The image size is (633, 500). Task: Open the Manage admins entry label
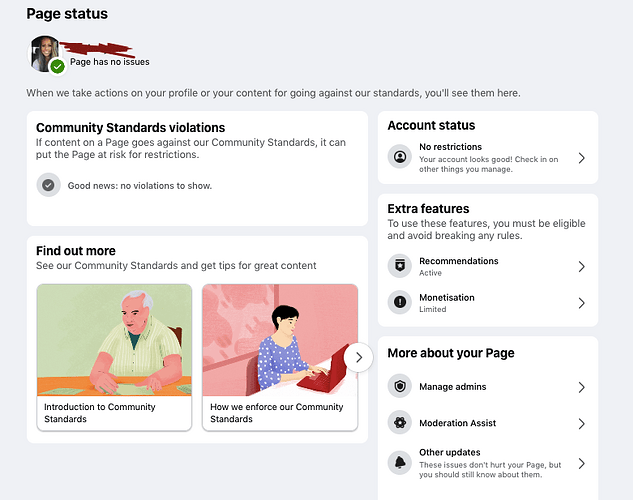coord(453,387)
